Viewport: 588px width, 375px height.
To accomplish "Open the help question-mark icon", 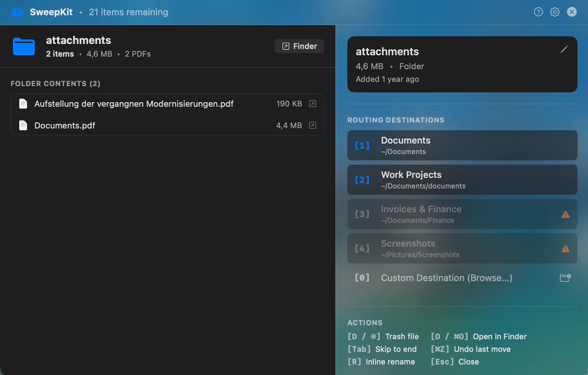I will tap(538, 12).
